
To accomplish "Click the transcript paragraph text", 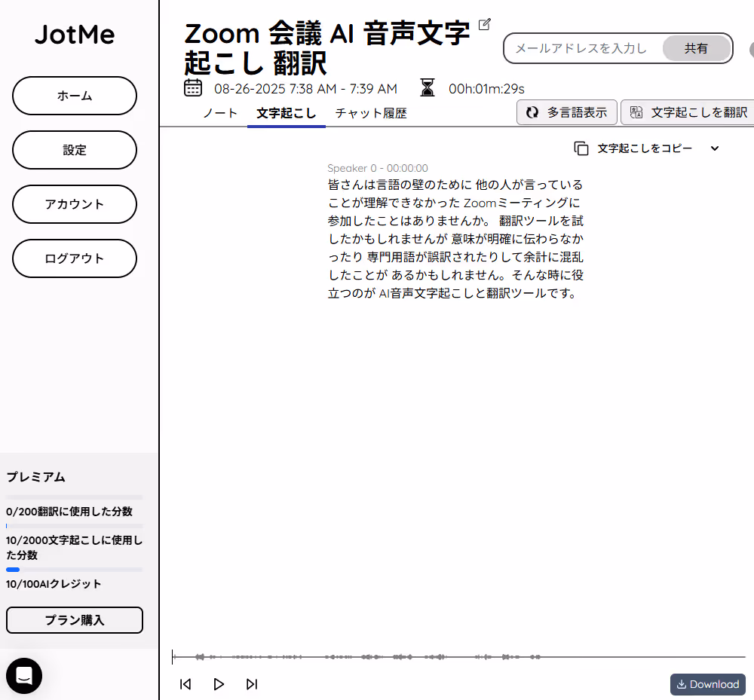I will [x=456, y=239].
